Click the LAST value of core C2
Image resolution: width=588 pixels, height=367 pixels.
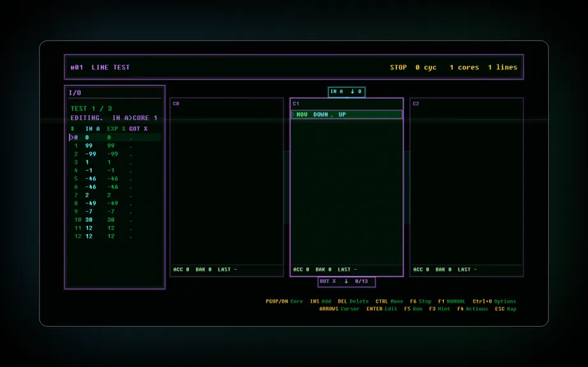click(x=467, y=270)
